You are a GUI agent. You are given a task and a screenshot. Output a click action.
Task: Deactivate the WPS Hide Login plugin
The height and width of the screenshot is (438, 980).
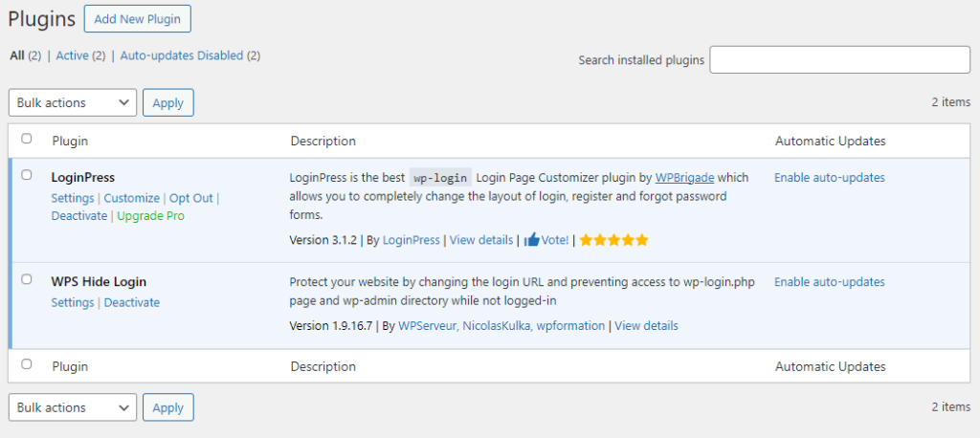[132, 302]
